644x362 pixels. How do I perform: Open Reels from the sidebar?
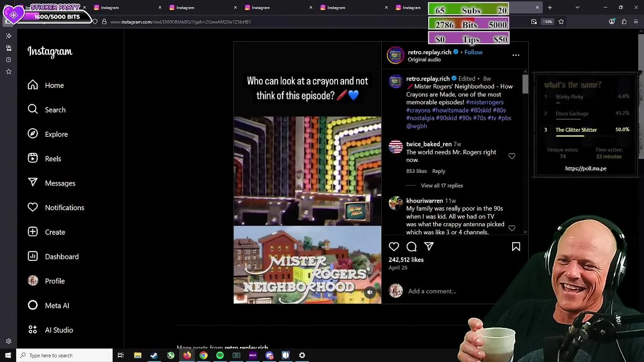(44, 159)
